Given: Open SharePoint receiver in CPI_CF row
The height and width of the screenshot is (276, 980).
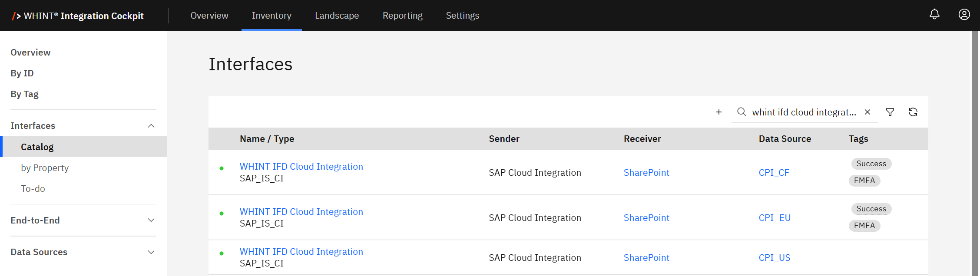Looking at the screenshot, I should coord(646,173).
